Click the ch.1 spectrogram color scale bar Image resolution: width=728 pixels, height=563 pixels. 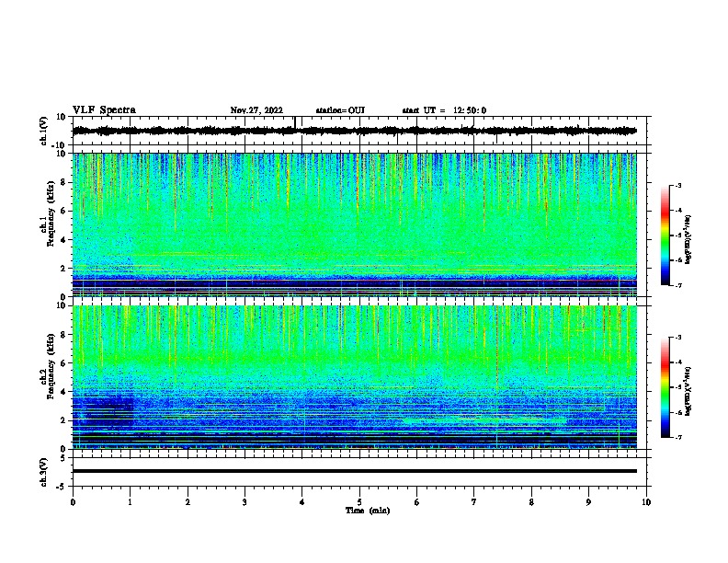(665, 236)
